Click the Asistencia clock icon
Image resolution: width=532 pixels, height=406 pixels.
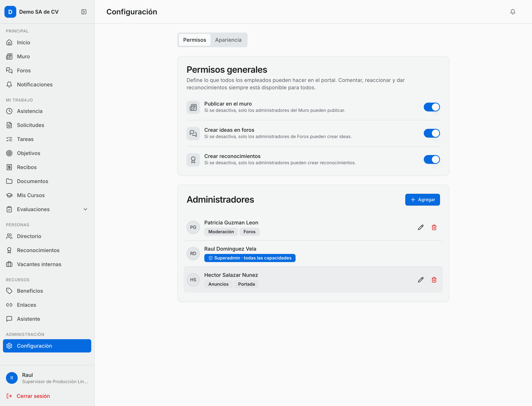(x=9, y=111)
